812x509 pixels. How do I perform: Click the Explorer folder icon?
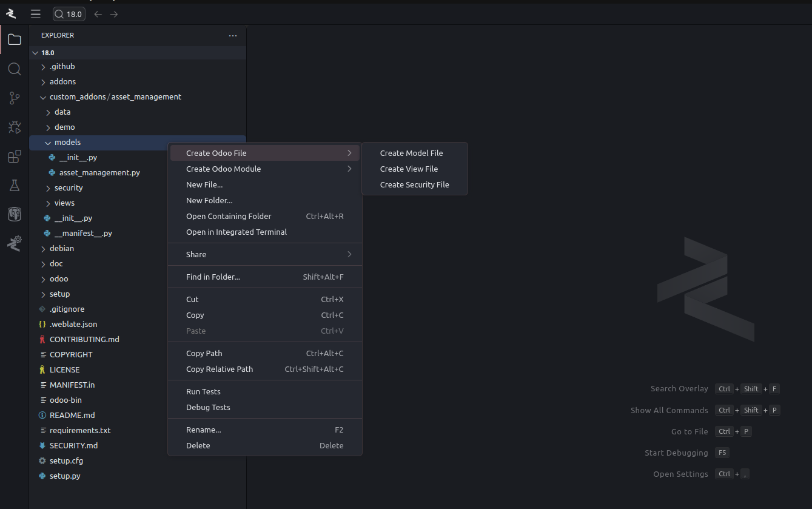(15, 40)
